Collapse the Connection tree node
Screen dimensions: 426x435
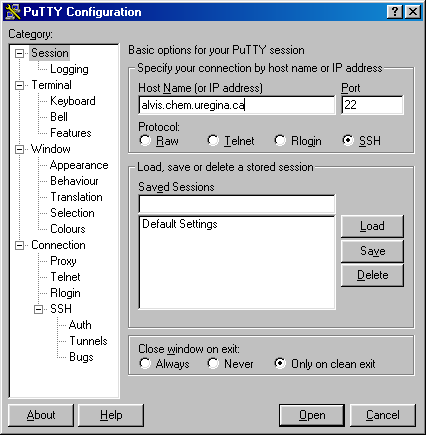[x=20, y=246]
